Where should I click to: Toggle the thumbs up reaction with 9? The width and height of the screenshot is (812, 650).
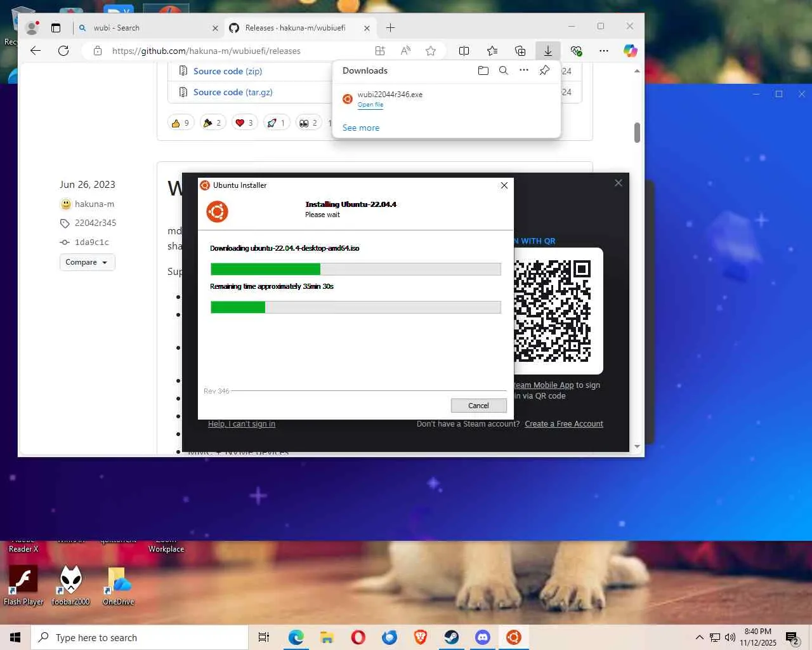click(x=181, y=123)
